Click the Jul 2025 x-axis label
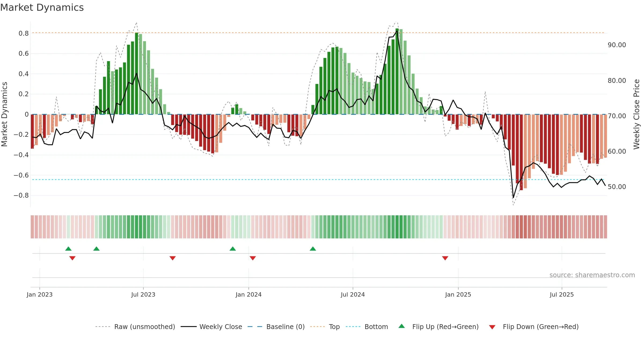644x362 pixels. tap(562, 294)
